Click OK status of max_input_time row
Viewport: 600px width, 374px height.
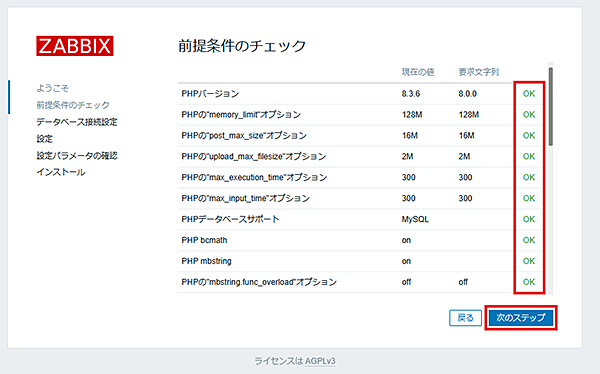click(529, 198)
